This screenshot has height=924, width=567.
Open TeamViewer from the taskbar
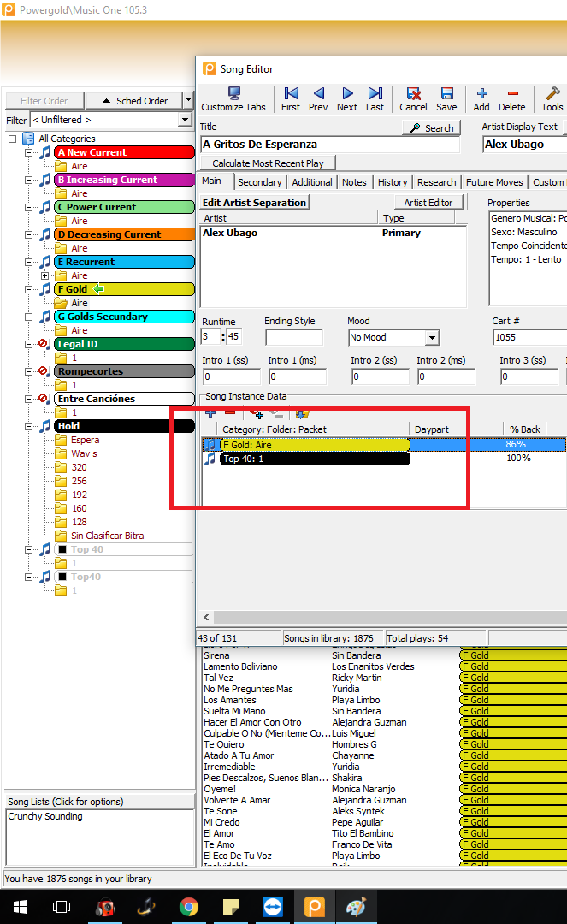(273, 907)
